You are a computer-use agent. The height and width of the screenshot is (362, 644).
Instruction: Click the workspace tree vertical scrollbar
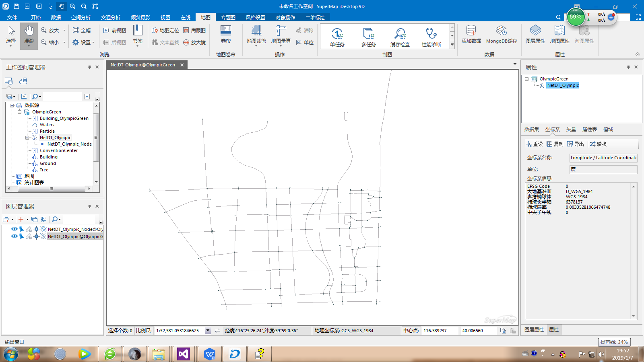tap(96, 137)
